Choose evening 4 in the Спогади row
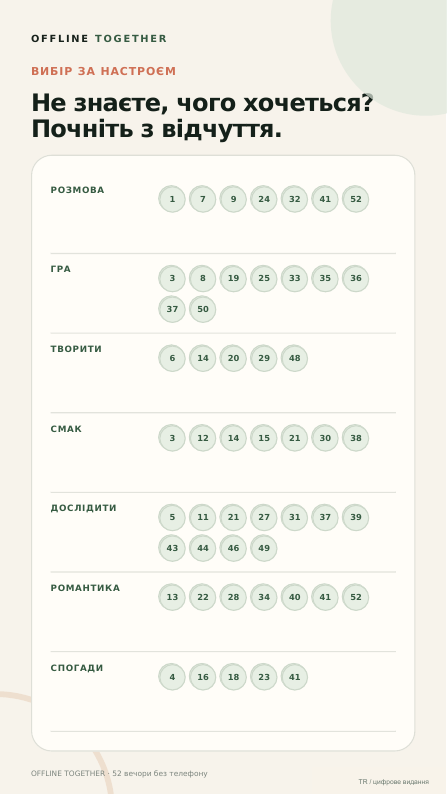Screen dimensions: 447x794 click(172, 677)
